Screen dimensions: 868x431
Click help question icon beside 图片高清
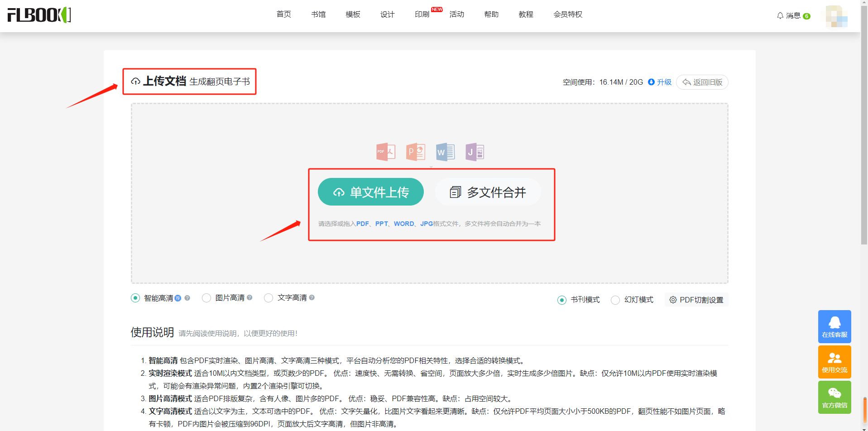pyautogui.click(x=249, y=297)
